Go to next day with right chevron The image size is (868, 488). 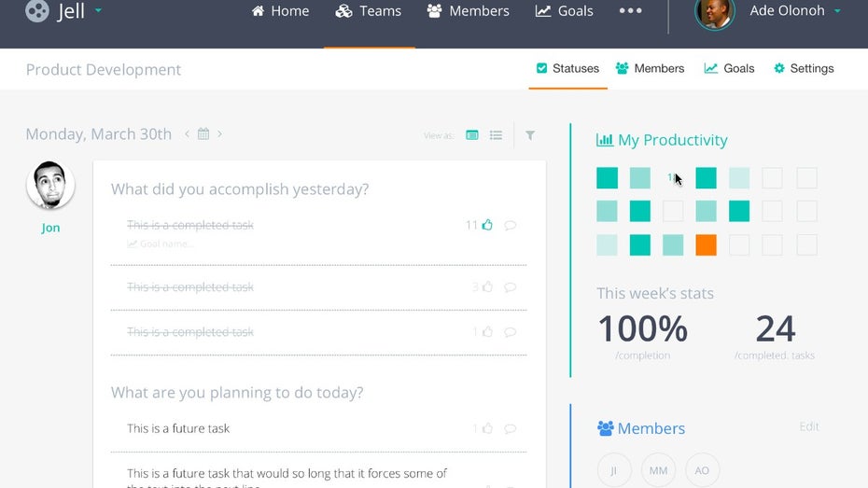click(x=219, y=134)
